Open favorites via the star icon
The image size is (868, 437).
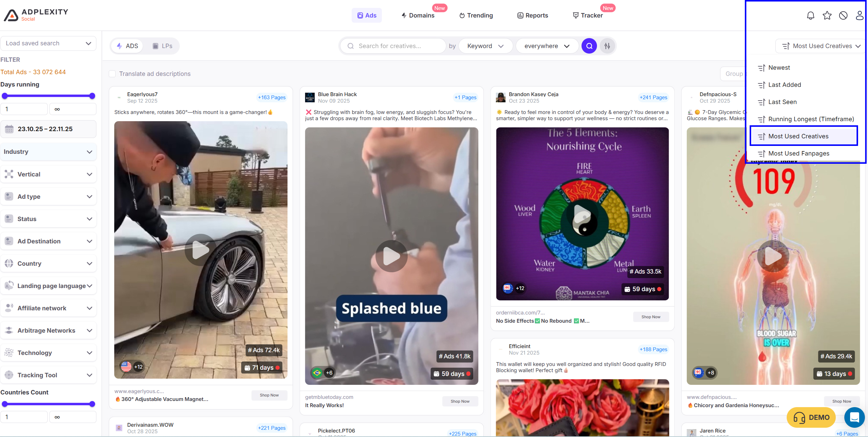coord(827,15)
